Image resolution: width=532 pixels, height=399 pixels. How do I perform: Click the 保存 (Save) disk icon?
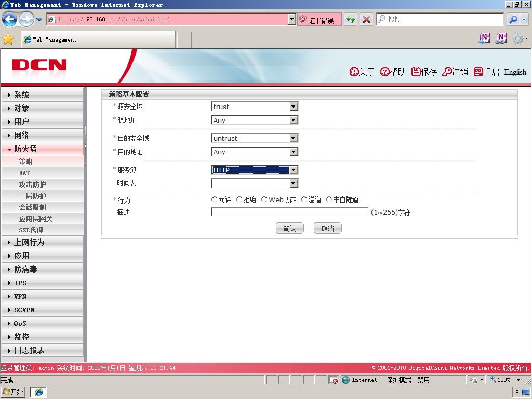point(416,72)
